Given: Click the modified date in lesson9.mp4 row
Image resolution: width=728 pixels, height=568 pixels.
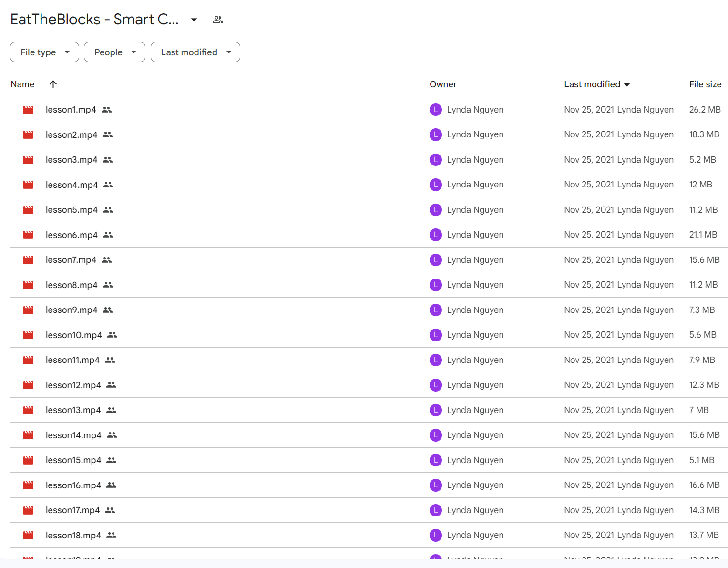Looking at the screenshot, I should 589,310.
